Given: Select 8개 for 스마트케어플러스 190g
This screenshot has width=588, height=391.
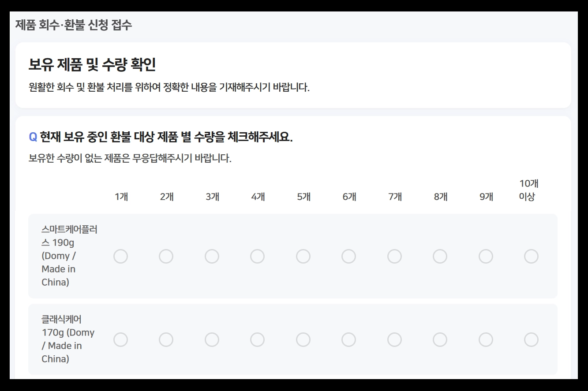Looking at the screenshot, I should [440, 256].
